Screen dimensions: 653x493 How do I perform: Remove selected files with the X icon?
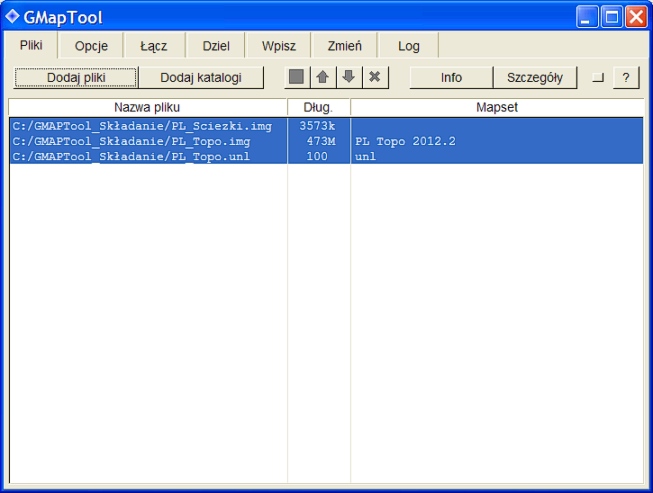point(374,77)
